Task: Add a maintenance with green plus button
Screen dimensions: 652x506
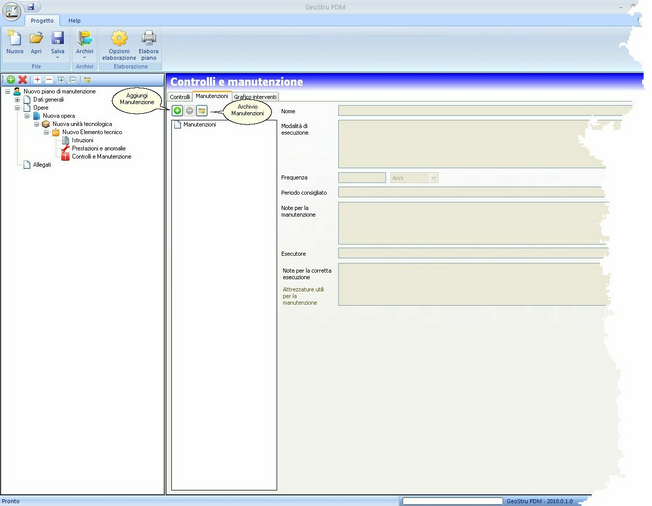Action: click(x=178, y=111)
